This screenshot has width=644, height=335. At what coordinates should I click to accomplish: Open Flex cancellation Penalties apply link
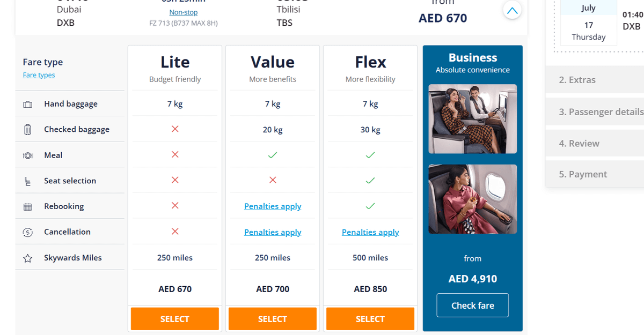coord(370,232)
